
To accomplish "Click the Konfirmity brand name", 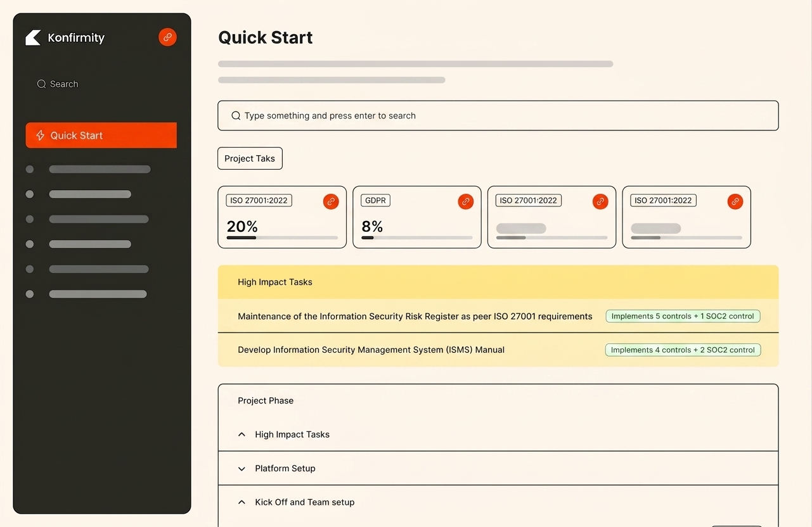I will [x=76, y=38].
